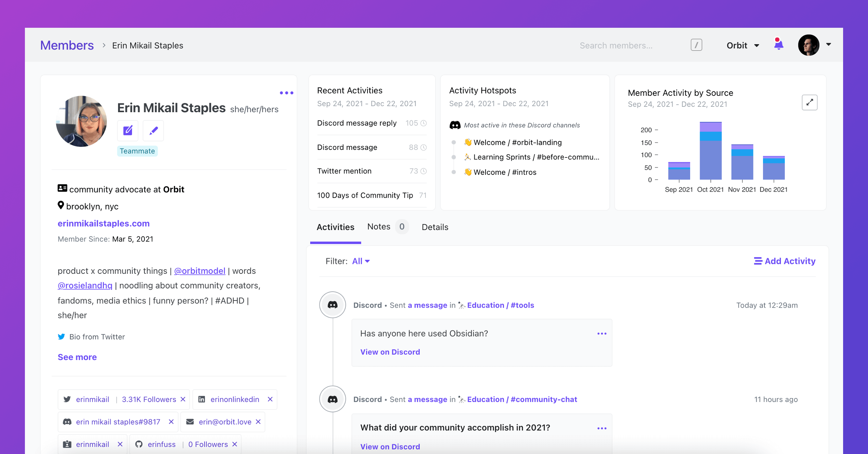This screenshot has width=868, height=454.
Task: Open the Orbit workspace dropdown
Action: point(743,45)
